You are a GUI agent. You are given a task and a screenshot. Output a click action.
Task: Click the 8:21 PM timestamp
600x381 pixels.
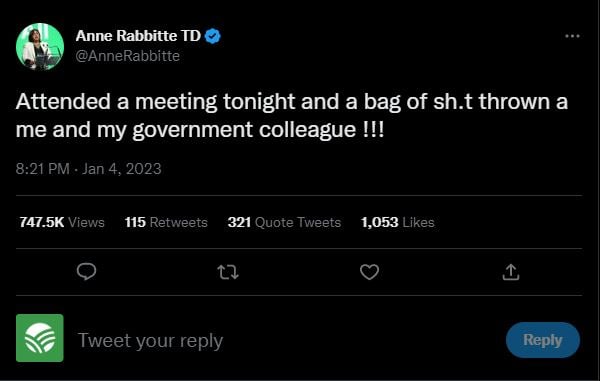(x=42, y=169)
